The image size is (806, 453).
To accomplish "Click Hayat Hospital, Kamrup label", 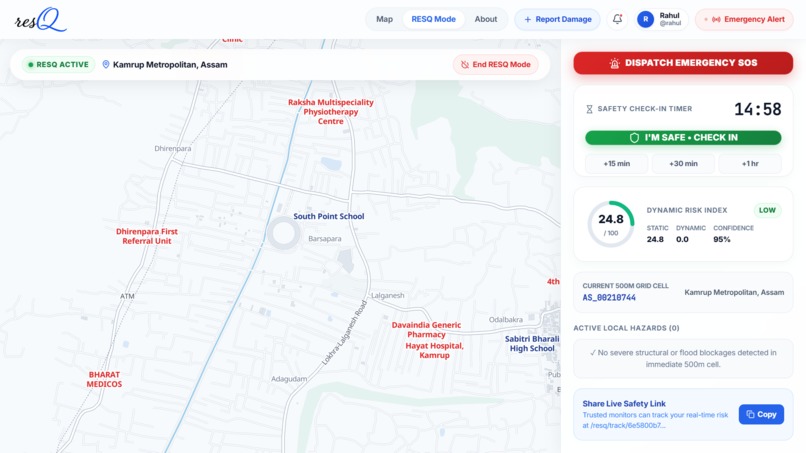I will tap(434, 350).
